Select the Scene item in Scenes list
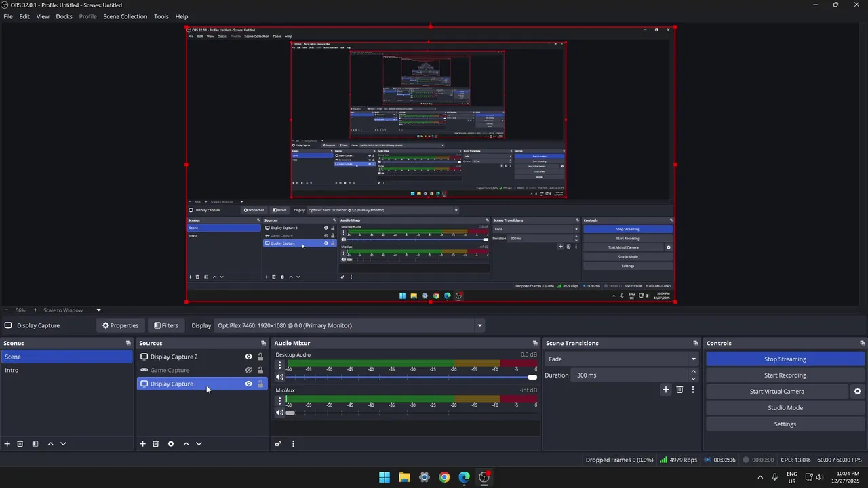The height and width of the screenshot is (488, 868). pos(66,357)
